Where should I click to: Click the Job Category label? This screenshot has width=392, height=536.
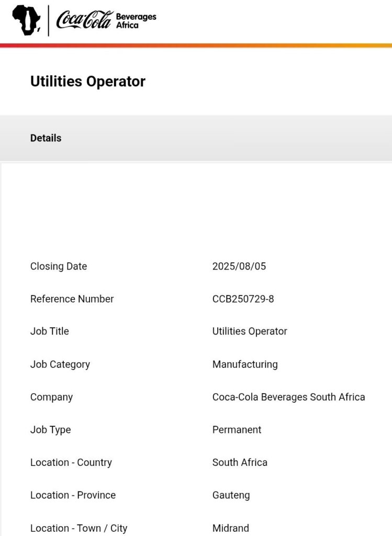[60, 364]
